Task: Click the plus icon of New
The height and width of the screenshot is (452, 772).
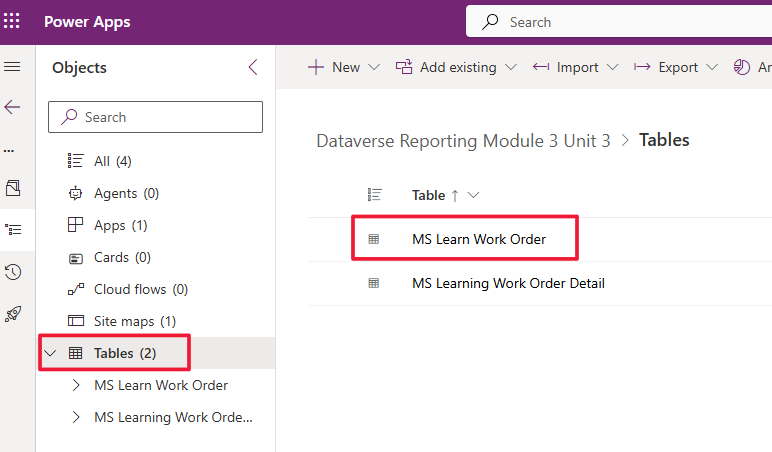Action: pyautogui.click(x=316, y=67)
